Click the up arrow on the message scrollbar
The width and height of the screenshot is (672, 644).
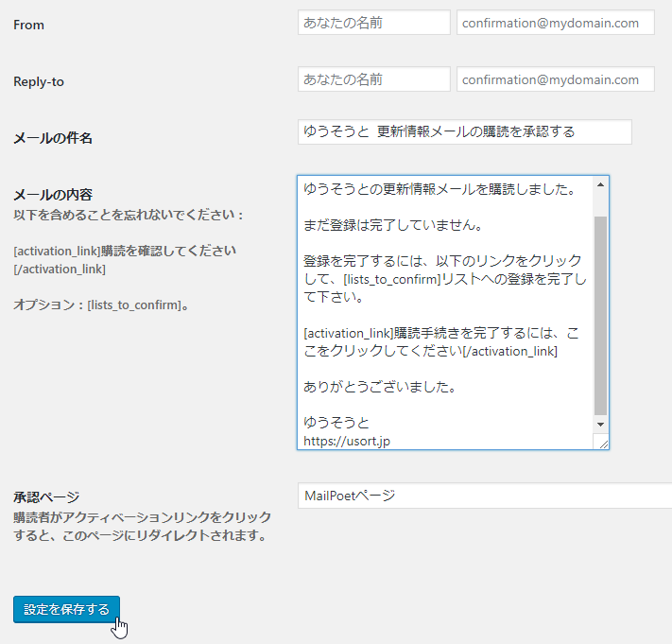(x=600, y=186)
